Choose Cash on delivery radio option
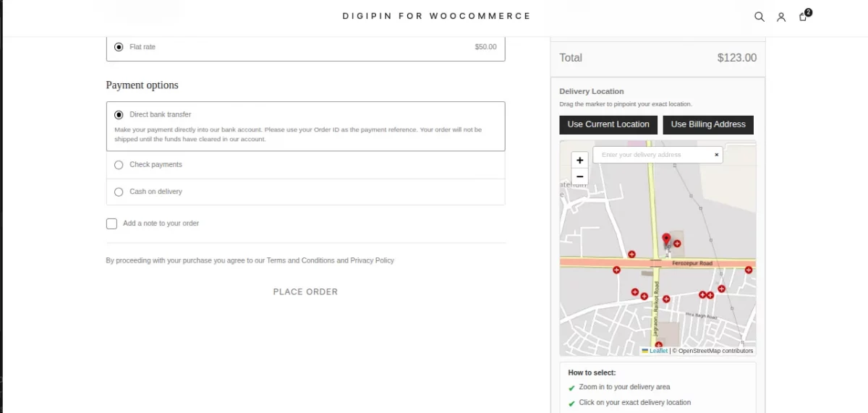 (x=119, y=192)
